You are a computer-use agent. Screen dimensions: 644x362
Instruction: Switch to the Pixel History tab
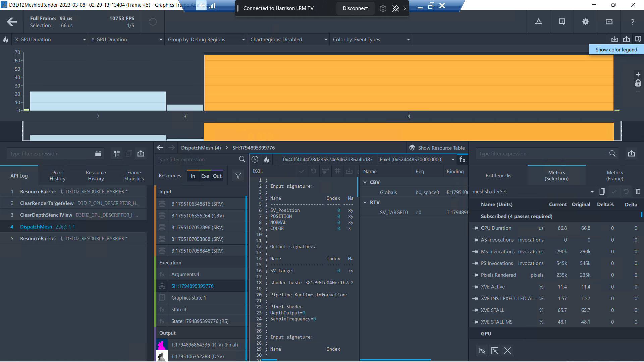[x=57, y=176]
